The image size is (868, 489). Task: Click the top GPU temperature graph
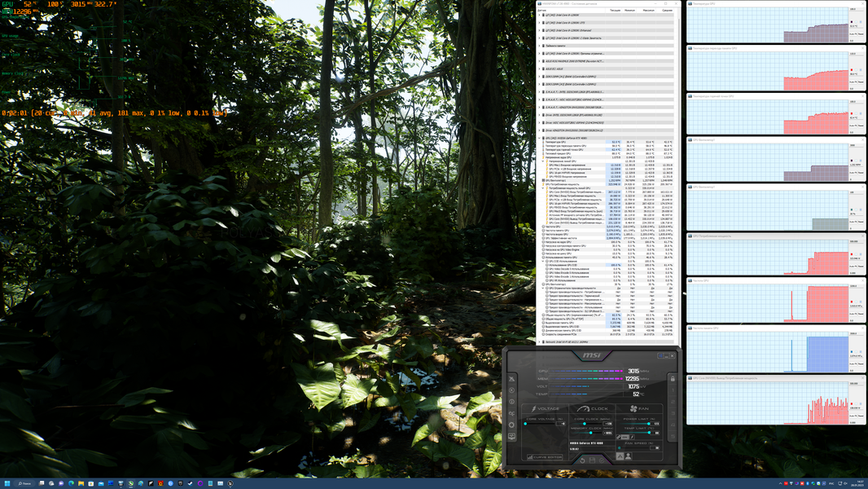click(x=769, y=25)
